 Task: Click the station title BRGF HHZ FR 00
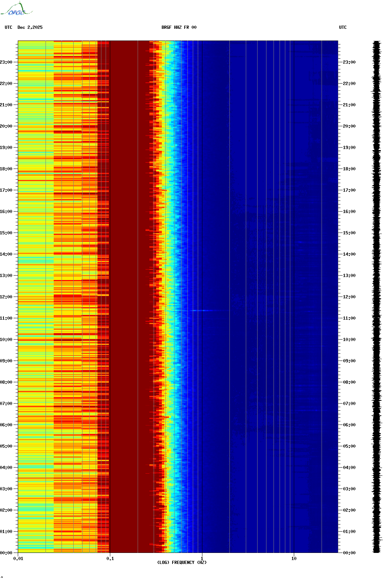pyautogui.click(x=179, y=27)
